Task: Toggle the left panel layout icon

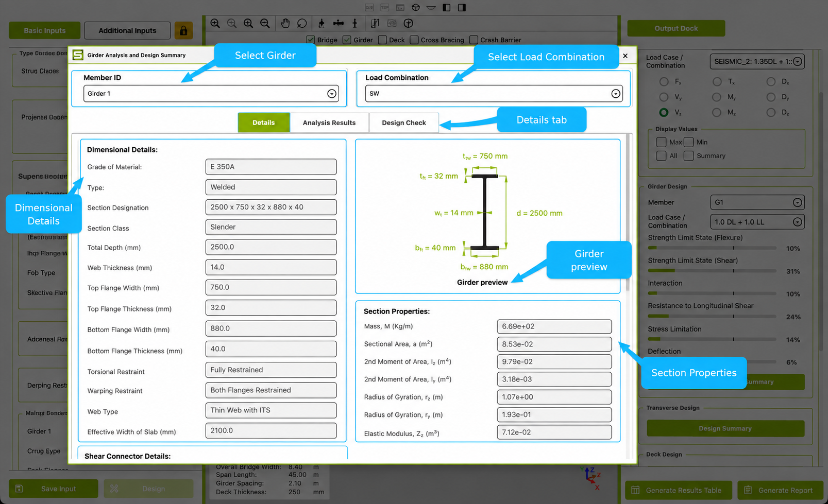Action: [447, 7]
